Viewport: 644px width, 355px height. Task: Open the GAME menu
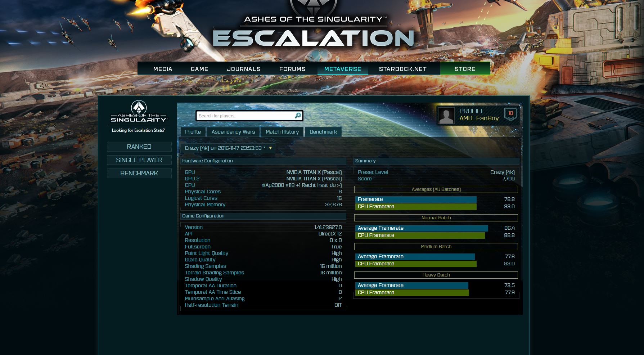(x=199, y=69)
